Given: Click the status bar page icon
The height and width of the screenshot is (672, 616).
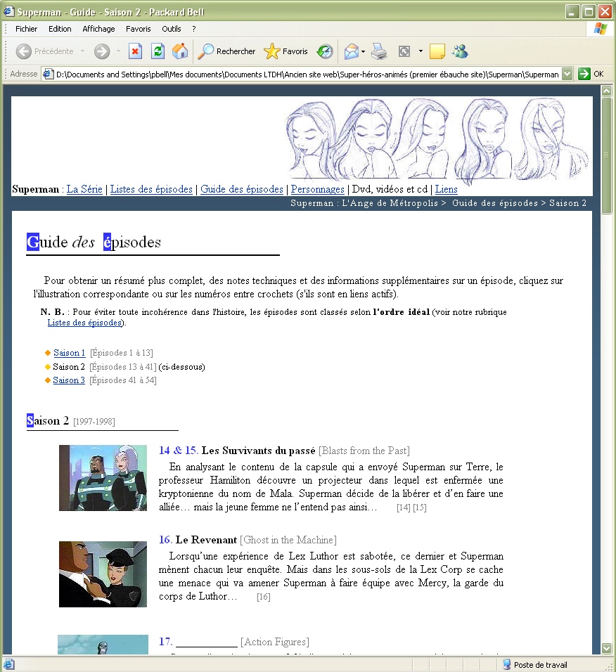Looking at the screenshot, I should pyautogui.click(x=9, y=664).
